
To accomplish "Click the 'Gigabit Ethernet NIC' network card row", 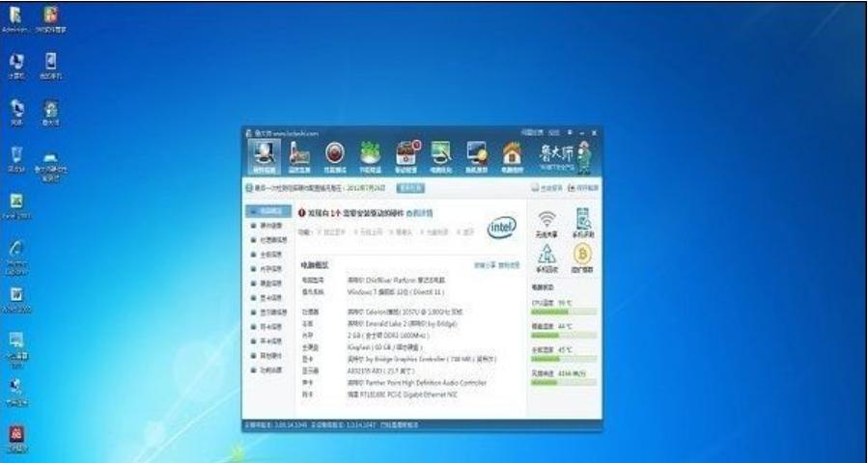I will pyautogui.click(x=403, y=395).
